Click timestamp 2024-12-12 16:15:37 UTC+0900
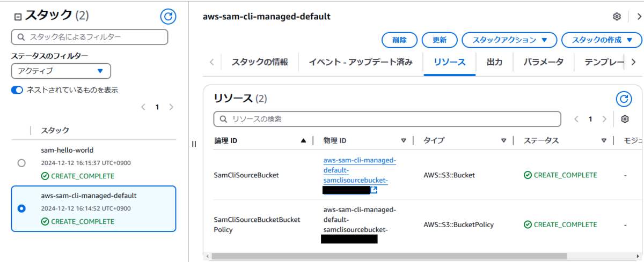This screenshot has width=644, height=262. (x=86, y=163)
